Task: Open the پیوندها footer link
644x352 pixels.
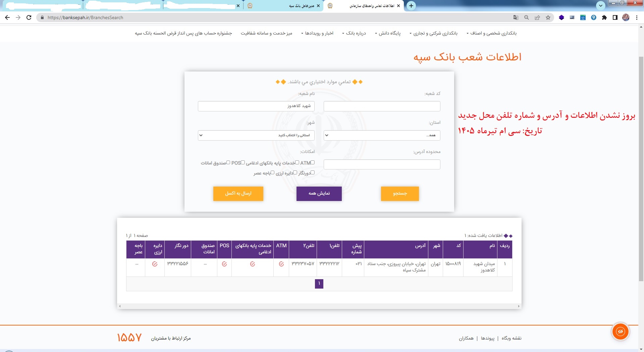Action: pyautogui.click(x=488, y=338)
